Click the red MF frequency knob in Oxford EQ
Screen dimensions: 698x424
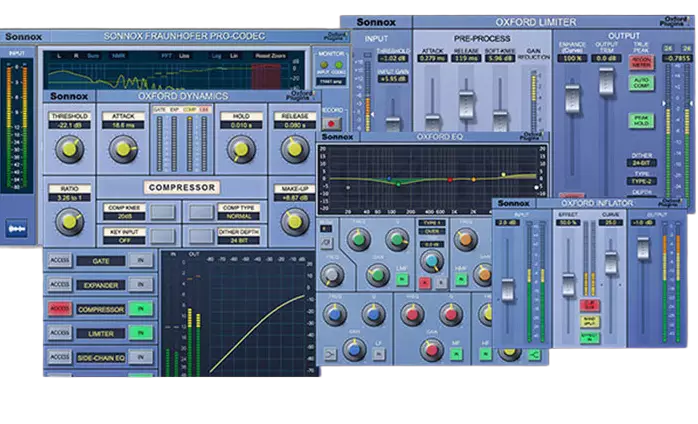(412, 315)
